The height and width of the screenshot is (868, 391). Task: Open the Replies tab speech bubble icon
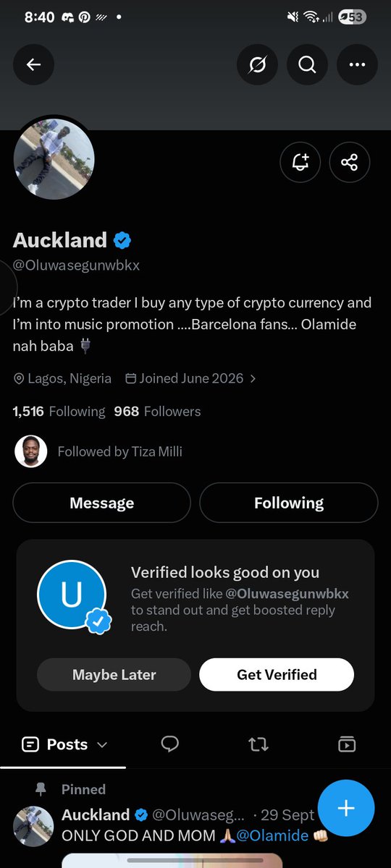pos(170,744)
